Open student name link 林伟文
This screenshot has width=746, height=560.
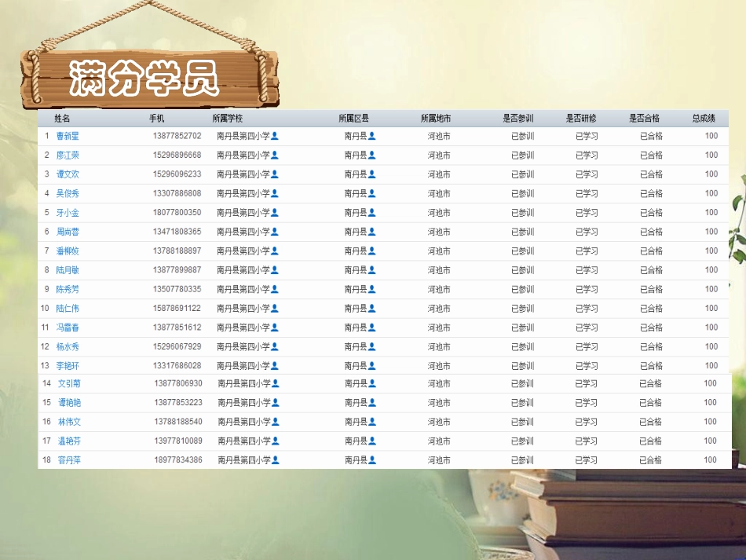click(x=69, y=422)
